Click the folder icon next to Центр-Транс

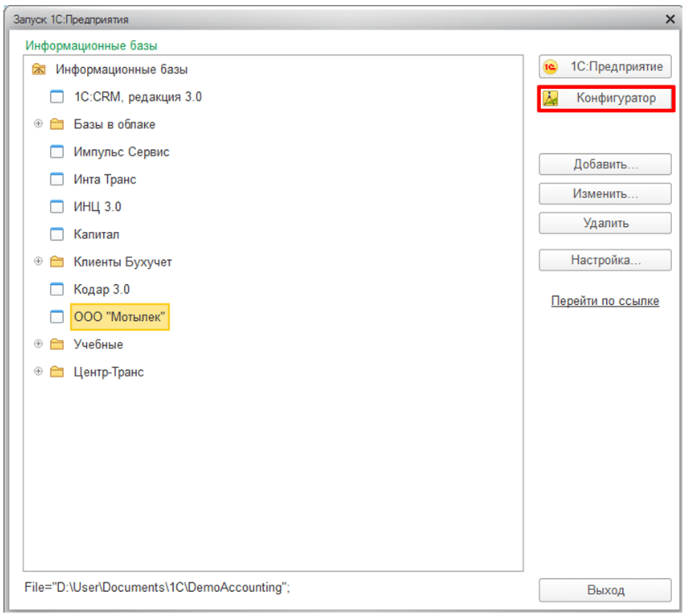pos(57,372)
